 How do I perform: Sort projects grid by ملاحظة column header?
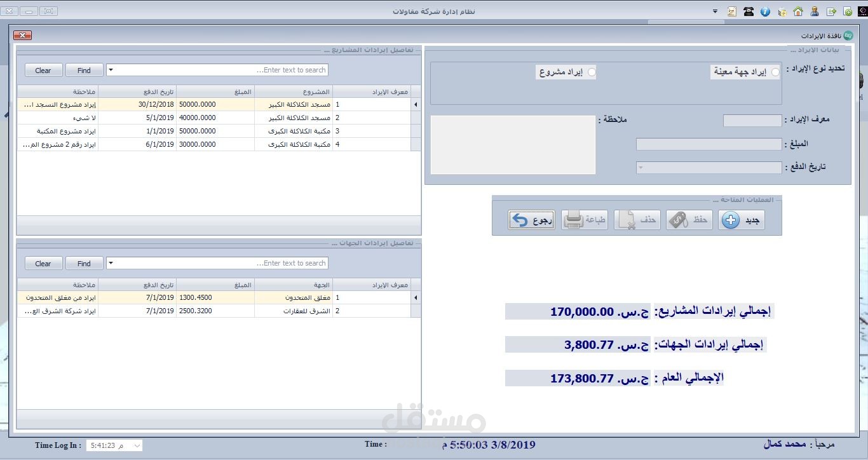coord(58,91)
